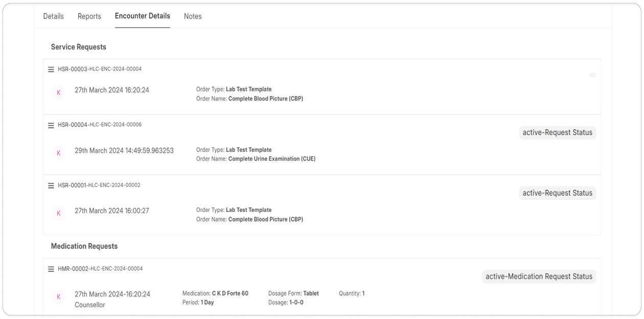
Task: Click the active-Request Status badge for HSR-00004
Action: pyautogui.click(x=557, y=133)
